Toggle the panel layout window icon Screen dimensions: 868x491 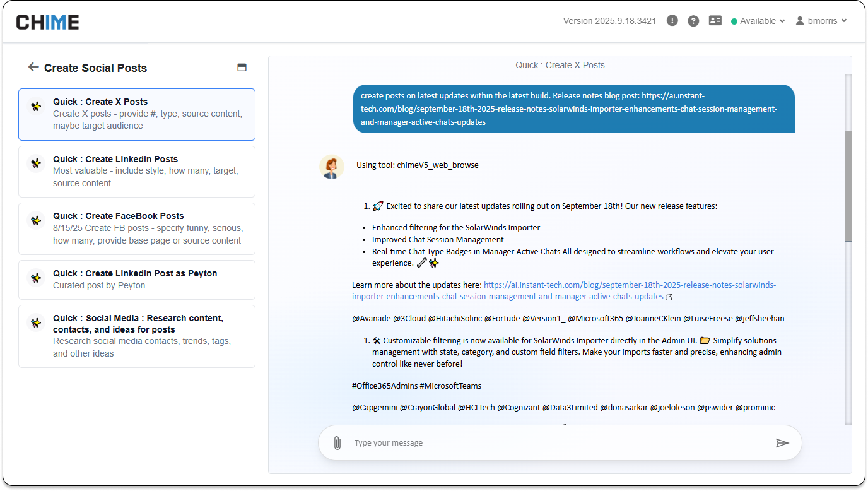click(242, 68)
